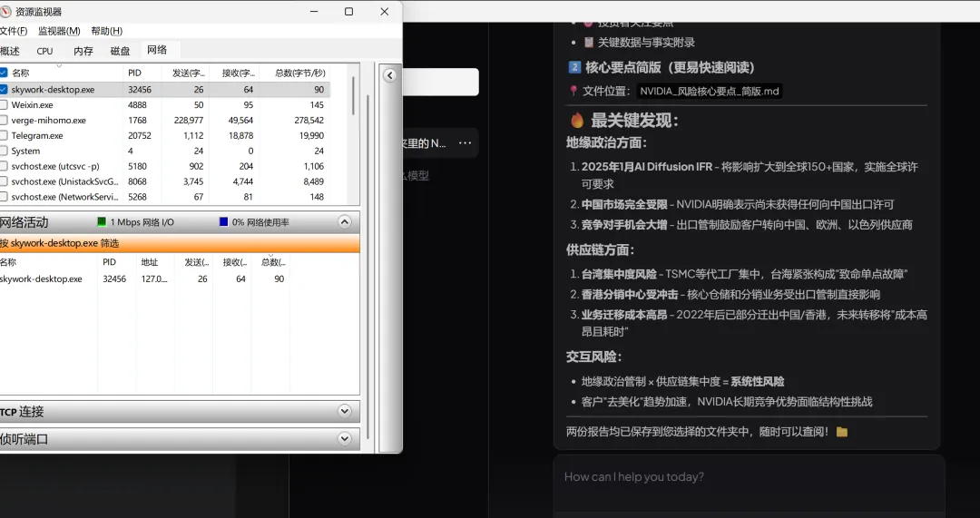Click the fire icon beside 最关键发现
Image resolution: width=980 pixels, height=518 pixels.
(x=577, y=120)
